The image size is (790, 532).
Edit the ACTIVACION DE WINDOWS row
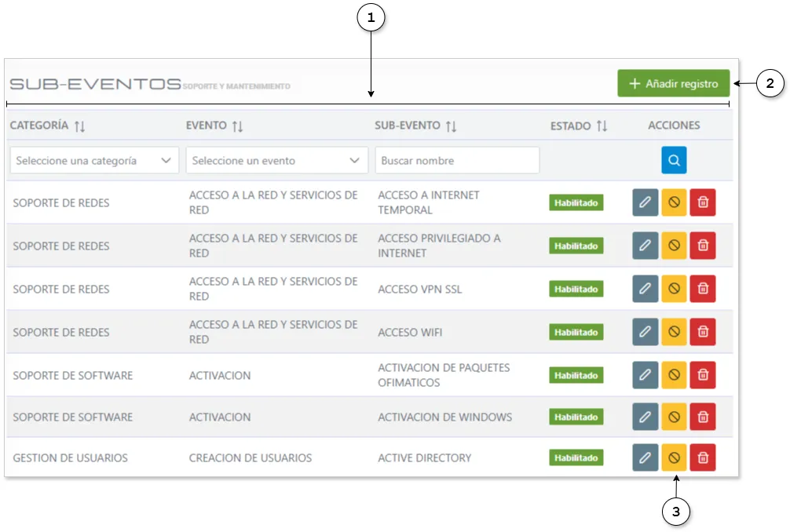point(646,417)
